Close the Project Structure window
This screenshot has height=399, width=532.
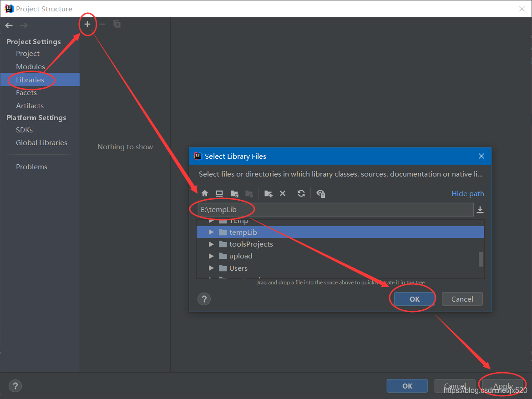tap(522, 9)
